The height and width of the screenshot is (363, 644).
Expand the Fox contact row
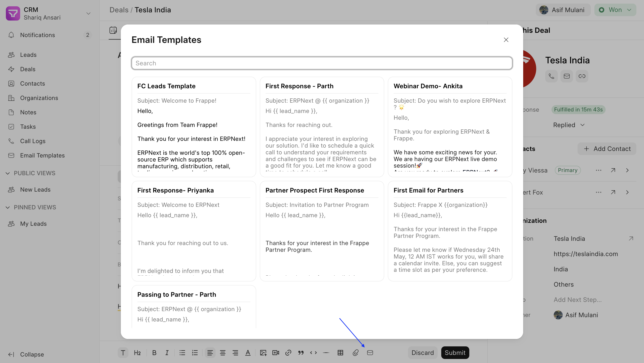(627, 193)
